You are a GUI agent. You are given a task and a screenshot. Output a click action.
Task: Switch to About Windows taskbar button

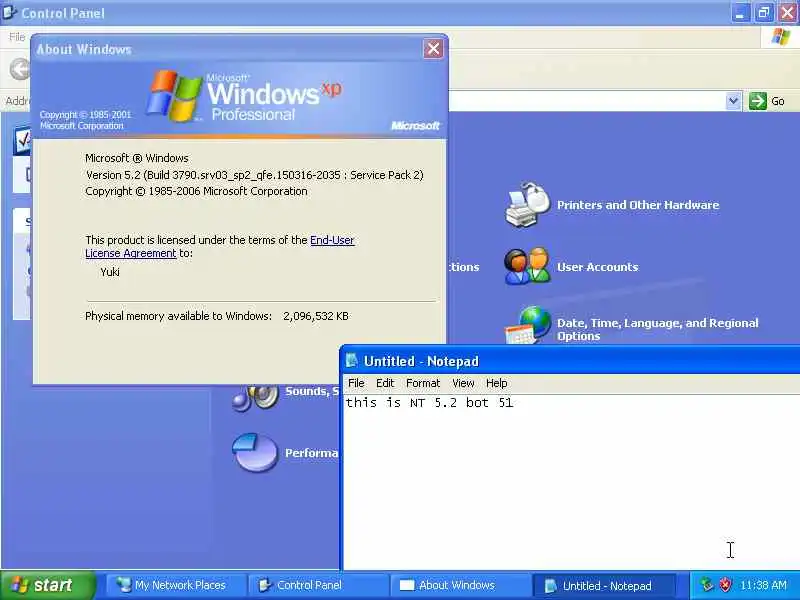point(459,585)
